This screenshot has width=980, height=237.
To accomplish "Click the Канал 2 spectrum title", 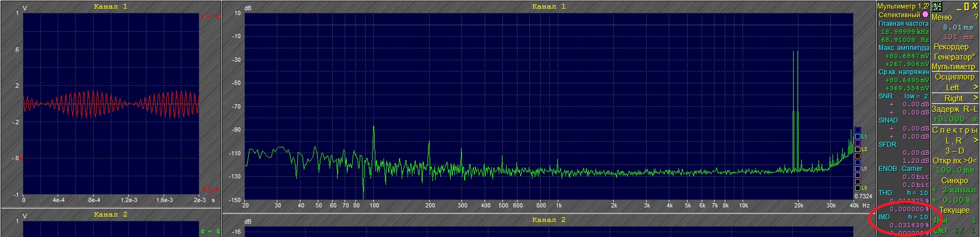I will (549, 220).
